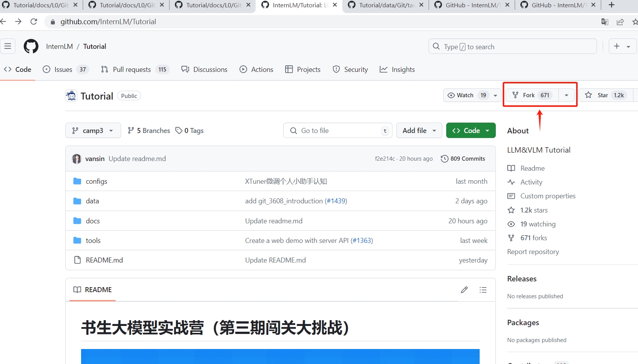Click the tools folder icon
The width and height of the screenshot is (638, 364).
click(77, 240)
